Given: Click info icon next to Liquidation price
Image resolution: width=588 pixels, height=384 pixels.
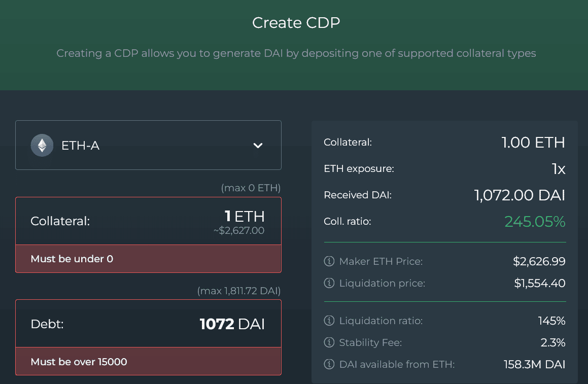Looking at the screenshot, I should [x=329, y=283].
